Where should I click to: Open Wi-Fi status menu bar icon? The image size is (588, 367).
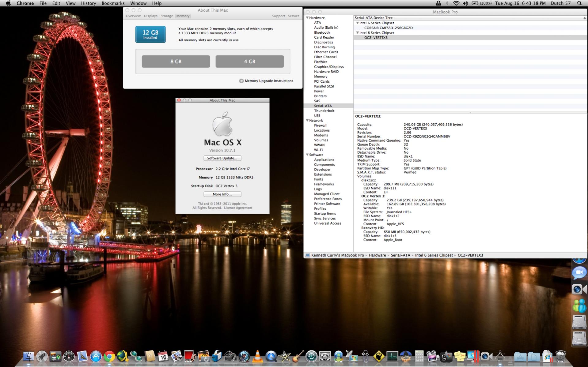(456, 3)
